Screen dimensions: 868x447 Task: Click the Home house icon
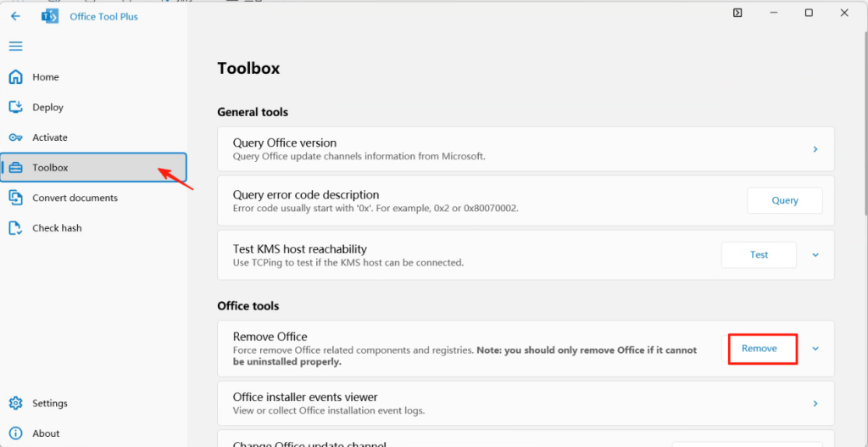click(15, 77)
